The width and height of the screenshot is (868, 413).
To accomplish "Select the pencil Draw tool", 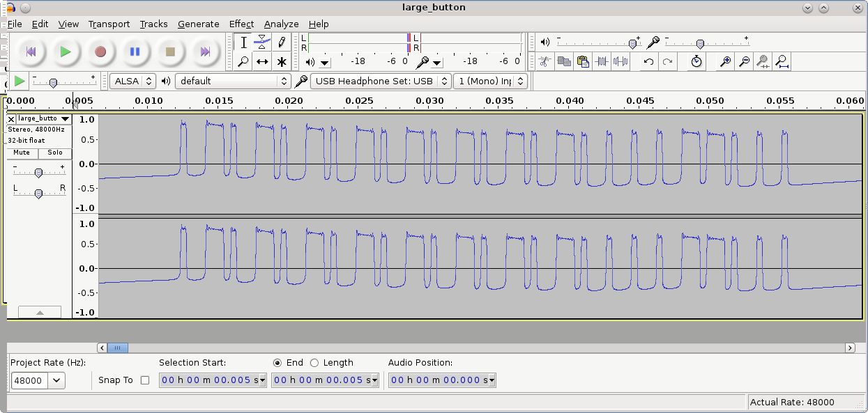I will click(x=281, y=42).
